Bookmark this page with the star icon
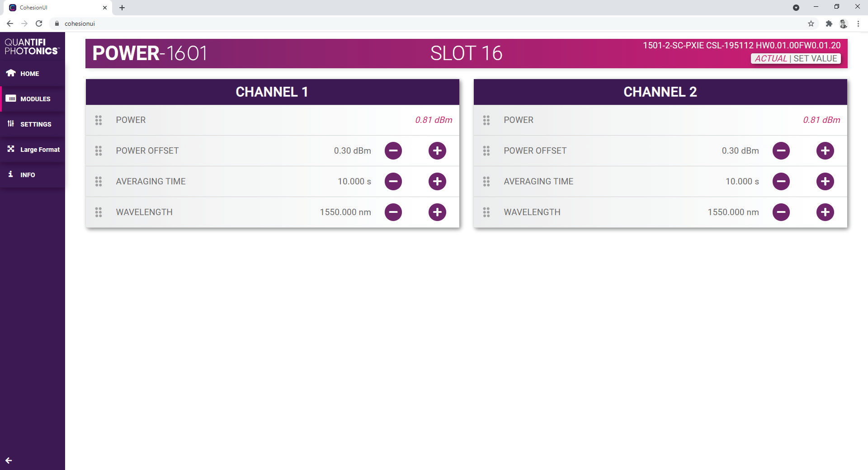This screenshot has height=470, width=868. 811,23
